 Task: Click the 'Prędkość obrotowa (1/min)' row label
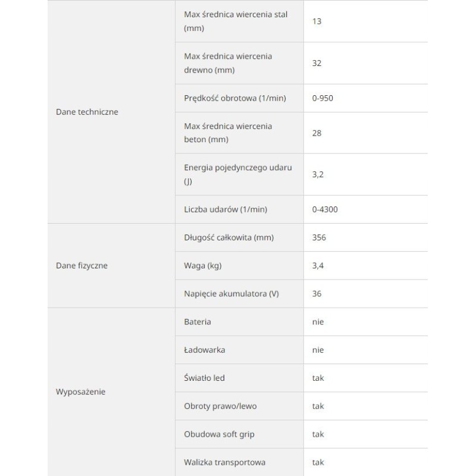click(235, 98)
